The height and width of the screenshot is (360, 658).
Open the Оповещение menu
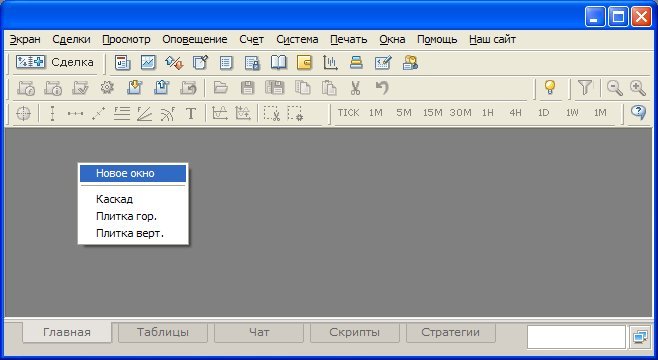pos(195,39)
